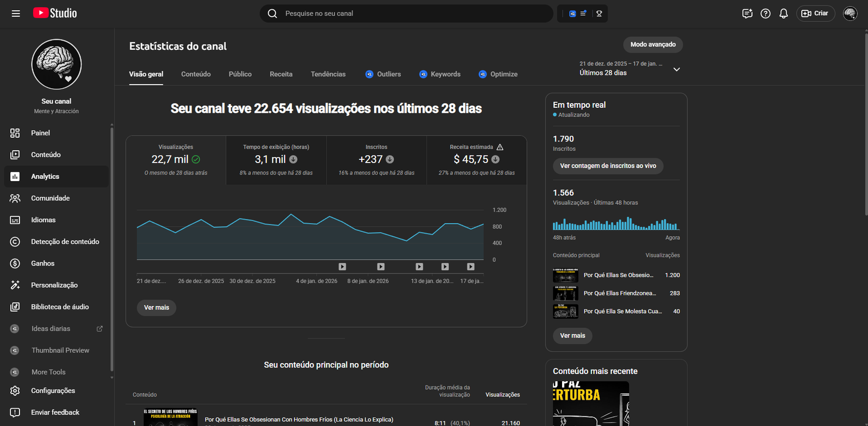
Task: Open the hamburger navigation menu
Action: (x=16, y=14)
